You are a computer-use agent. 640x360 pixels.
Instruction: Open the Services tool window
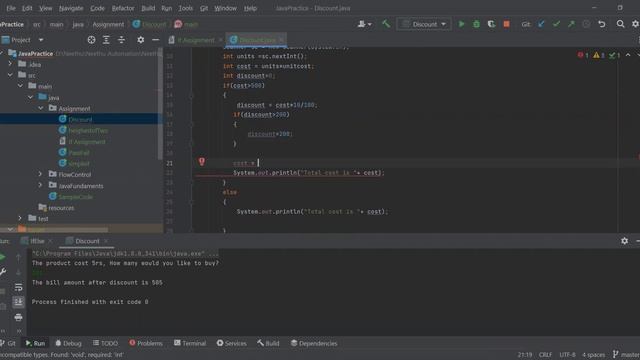point(231,343)
